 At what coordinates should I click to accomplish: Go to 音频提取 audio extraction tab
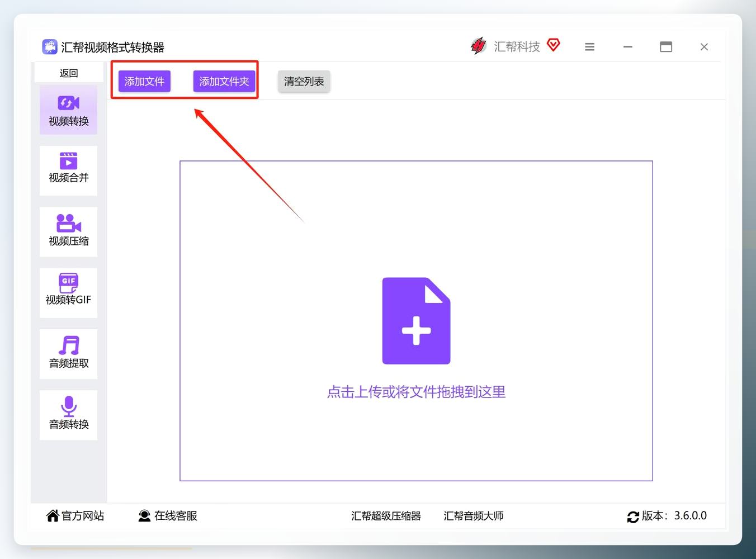point(68,354)
